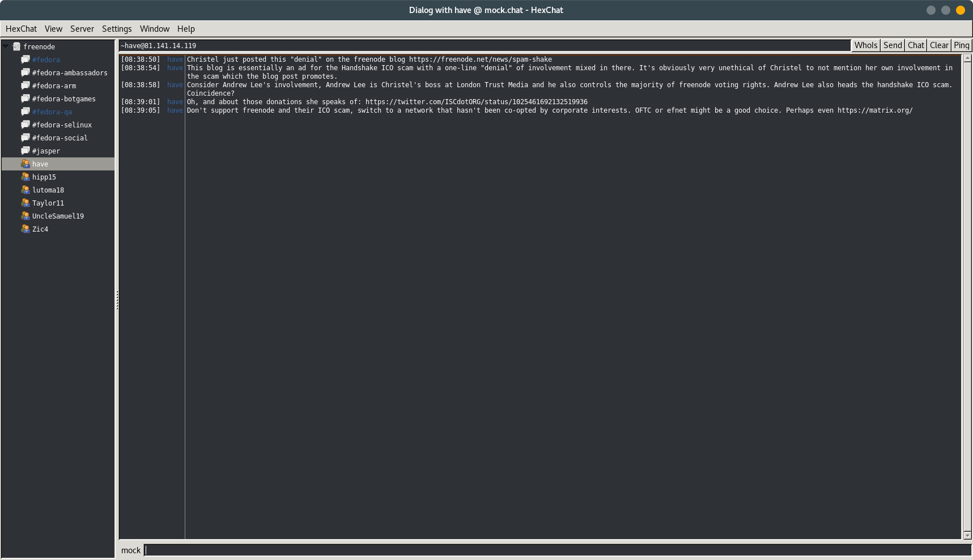Viewport: 973px width, 560px height.
Task: Open the Help menu
Action: (186, 29)
